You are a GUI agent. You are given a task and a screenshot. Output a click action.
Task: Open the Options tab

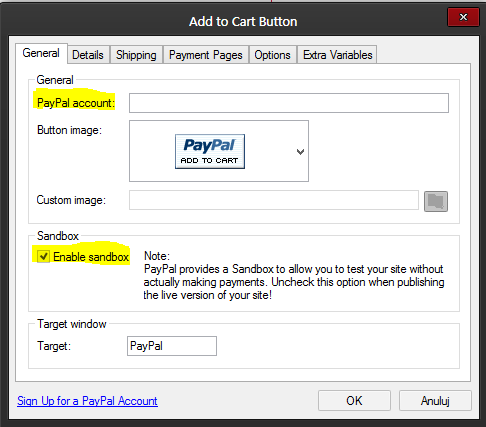point(273,55)
